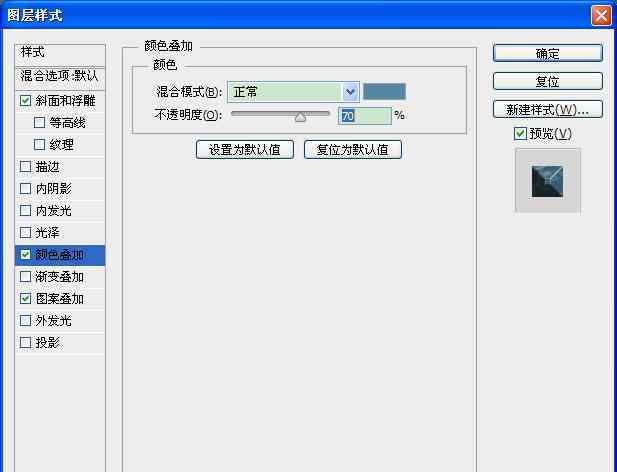Click the style preview thumbnail

click(x=547, y=181)
